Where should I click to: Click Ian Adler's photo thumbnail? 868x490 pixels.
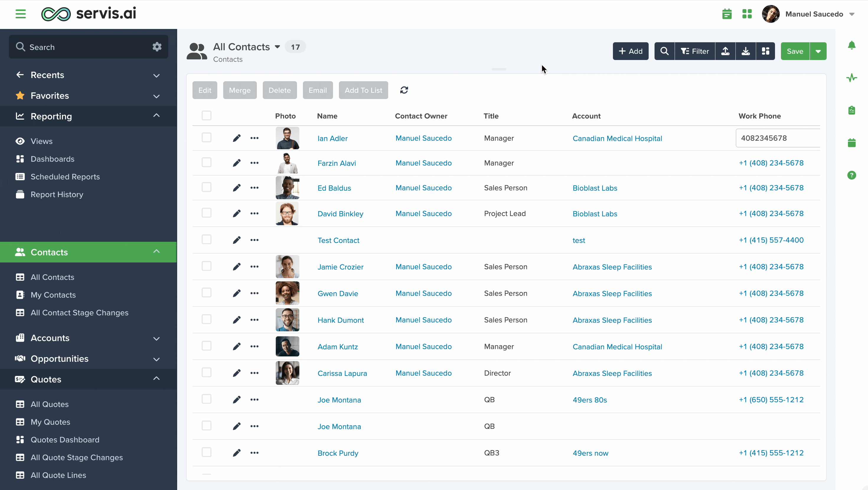tap(288, 138)
